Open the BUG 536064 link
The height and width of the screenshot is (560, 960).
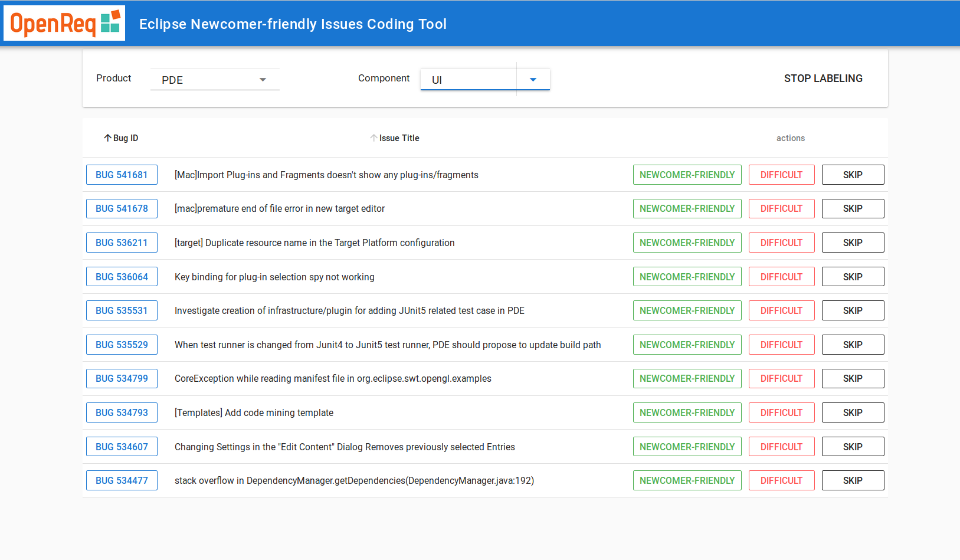[x=122, y=277]
